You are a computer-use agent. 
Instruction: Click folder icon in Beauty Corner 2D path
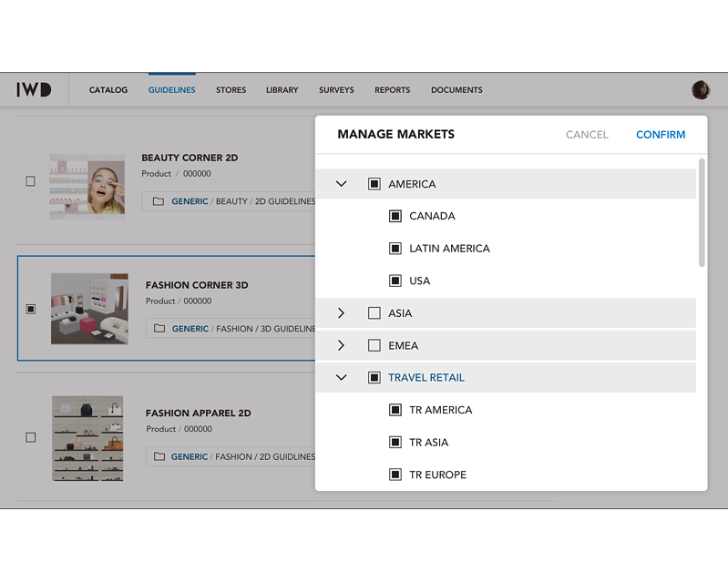tap(159, 201)
